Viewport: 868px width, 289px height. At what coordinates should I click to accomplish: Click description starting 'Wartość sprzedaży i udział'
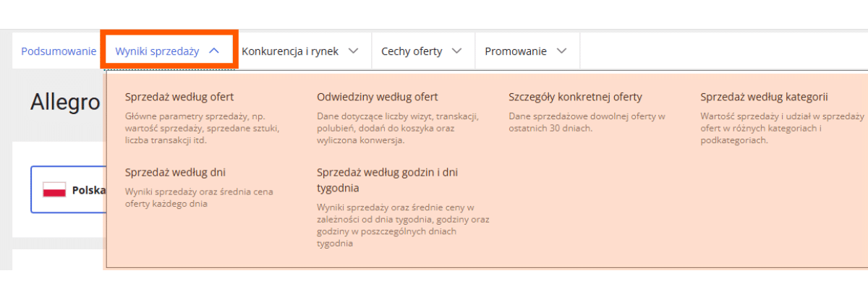point(782,128)
